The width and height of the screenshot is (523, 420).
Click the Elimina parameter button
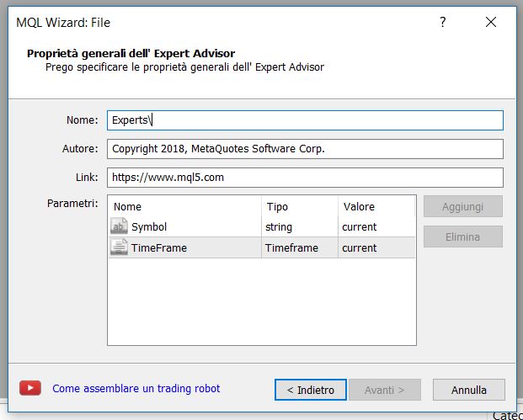[x=463, y=237]
